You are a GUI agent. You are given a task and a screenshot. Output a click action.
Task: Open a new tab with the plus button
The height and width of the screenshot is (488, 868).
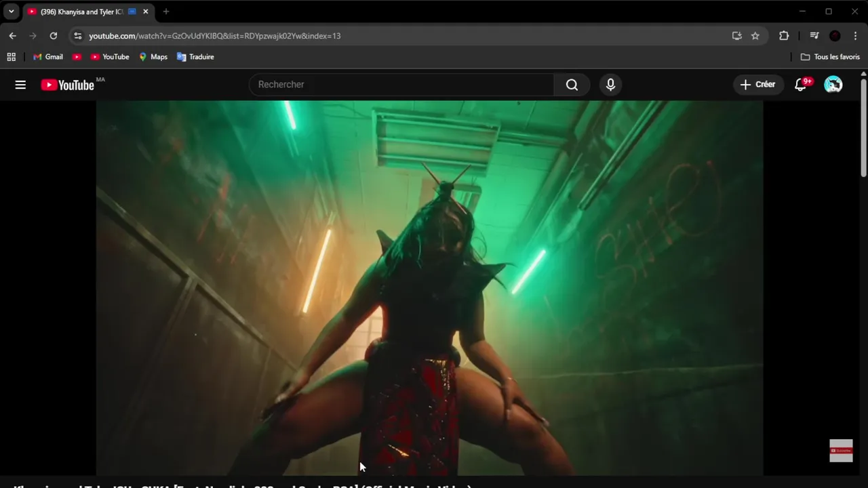click(165, 12)
